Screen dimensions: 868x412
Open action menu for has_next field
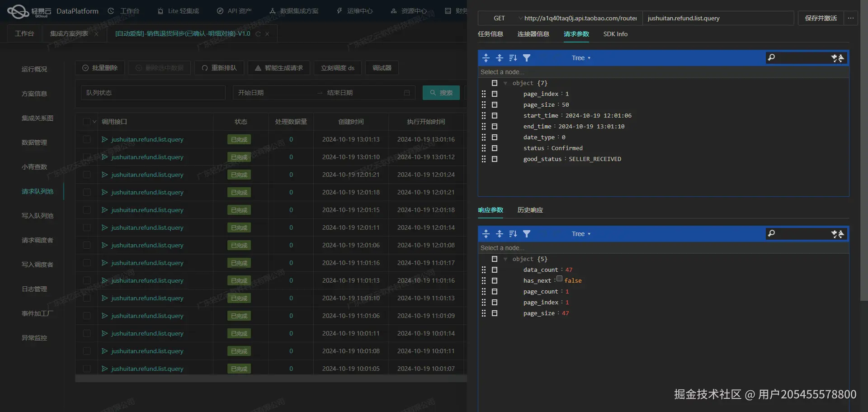(495, 281)
